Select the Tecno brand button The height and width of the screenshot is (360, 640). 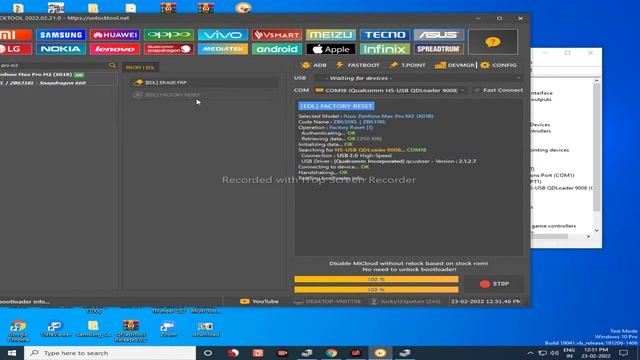coord(384,35)
